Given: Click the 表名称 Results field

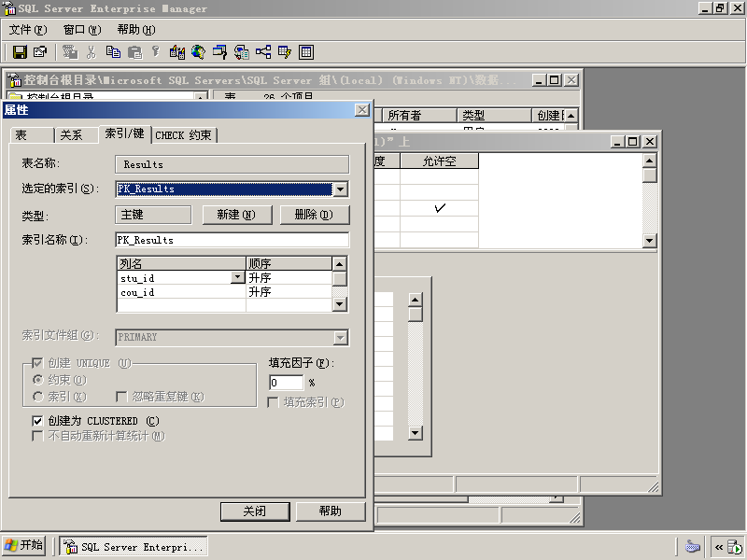Looking at the screenshot, I should point(232,164).
